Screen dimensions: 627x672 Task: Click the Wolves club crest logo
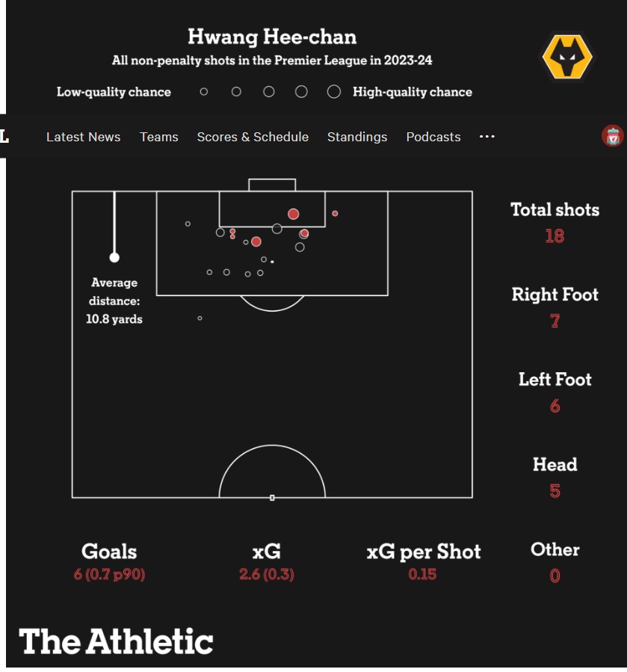coord(567,57)
